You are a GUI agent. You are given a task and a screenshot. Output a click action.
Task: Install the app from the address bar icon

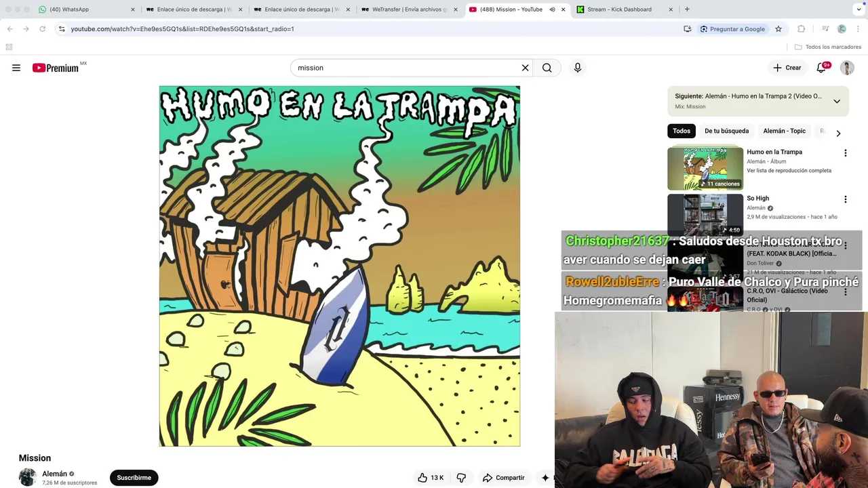pos(687,28)
